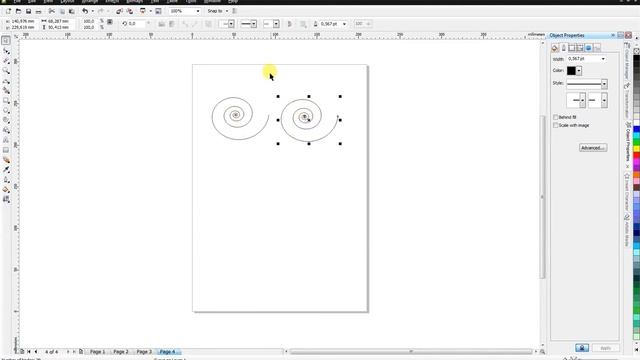Open the Fill properties tab in docker
This screenshot has height=360, width=640.
[555, 48]
